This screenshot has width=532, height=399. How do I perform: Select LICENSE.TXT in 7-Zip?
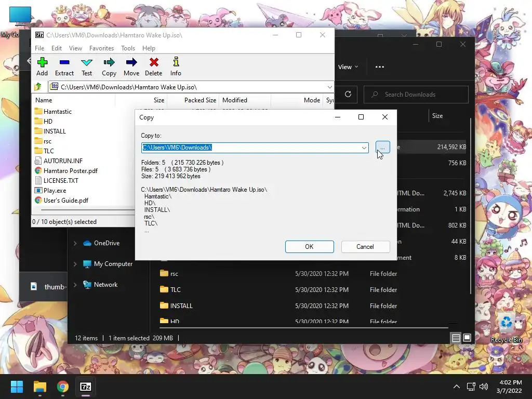point(56,180)
